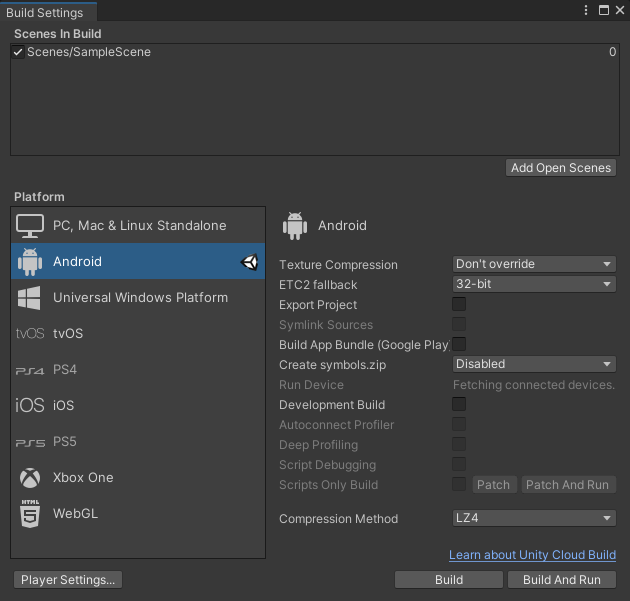Select the Android platform row
The image size is (630, 601).
[x=138, y=262]
